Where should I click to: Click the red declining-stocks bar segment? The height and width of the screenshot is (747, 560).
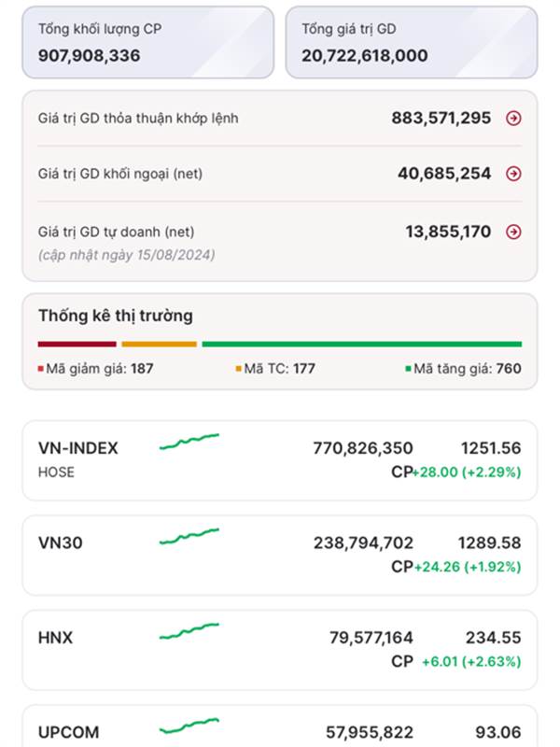[77, 344]
